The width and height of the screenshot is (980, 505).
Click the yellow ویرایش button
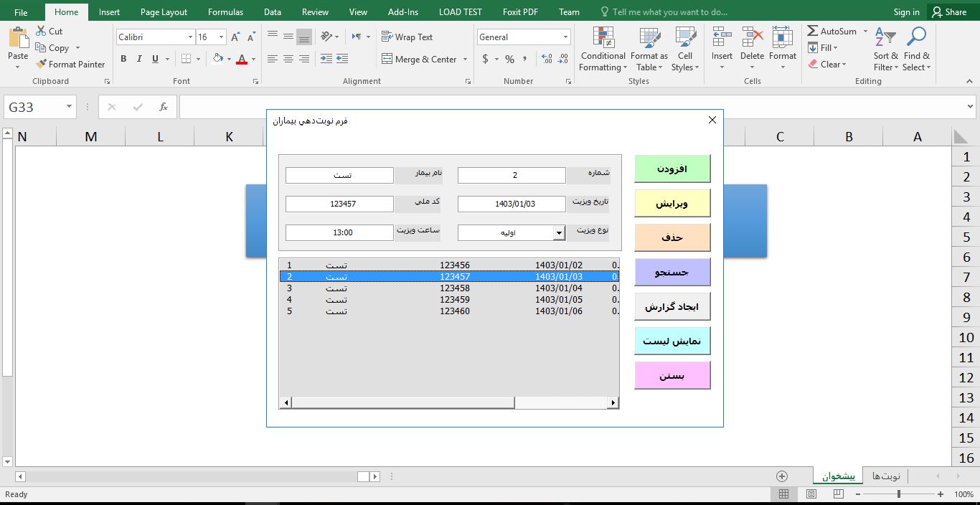click(x=672, y=203)
